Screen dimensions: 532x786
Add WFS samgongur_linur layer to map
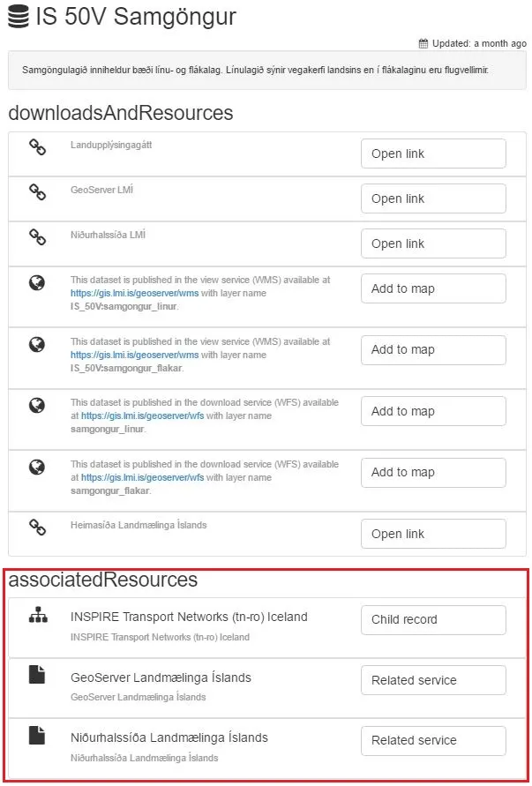point(433,411)
